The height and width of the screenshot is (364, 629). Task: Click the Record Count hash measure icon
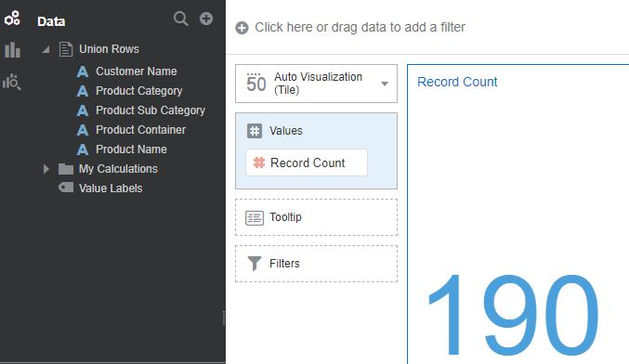pyautogui.click(x=259, y=162)
